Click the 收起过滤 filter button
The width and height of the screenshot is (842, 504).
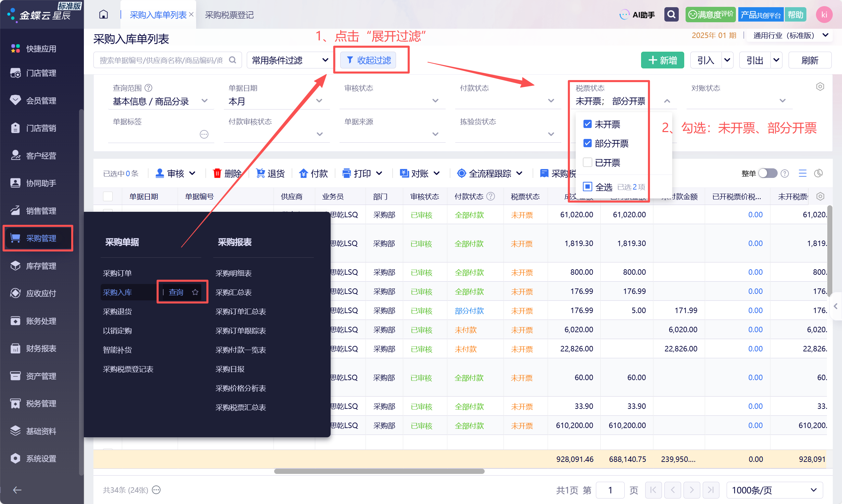point(368,60)
